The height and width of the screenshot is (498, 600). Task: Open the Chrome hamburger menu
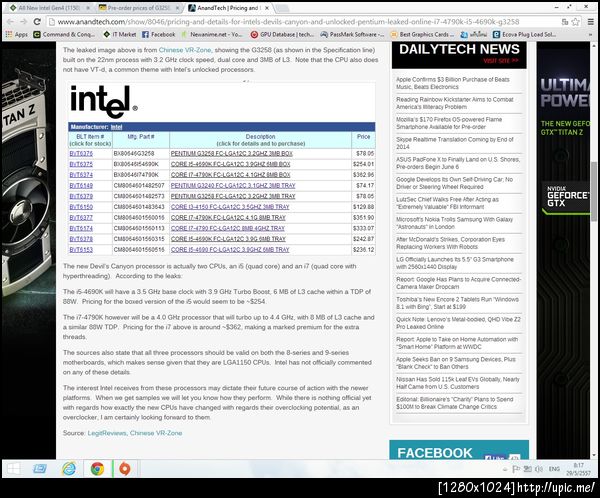[591, 22]
